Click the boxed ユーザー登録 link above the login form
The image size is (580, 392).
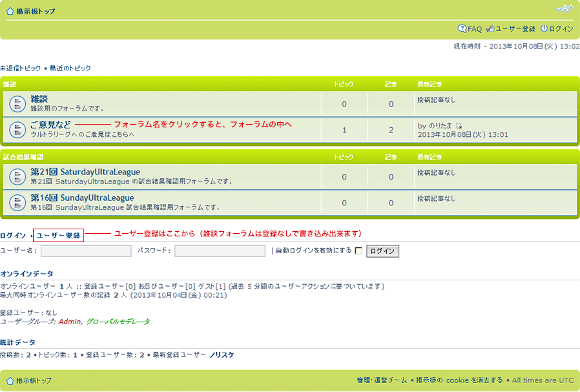(58, 236)
